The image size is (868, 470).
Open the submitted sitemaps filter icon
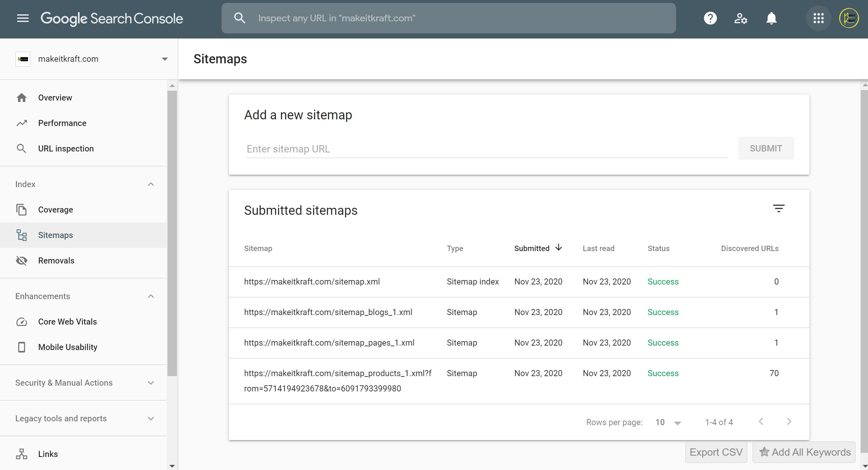(x=778, y=208)
